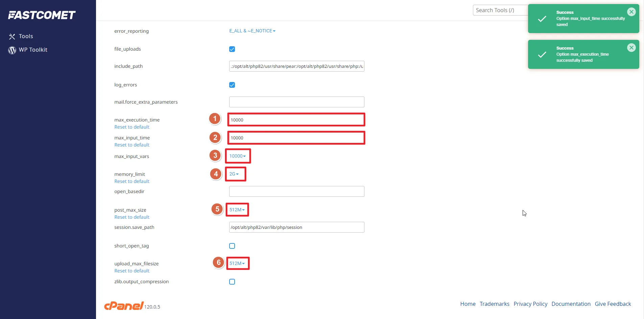Click the session.save_path field
This screenshot has width=644, height=319.
[x=296, y=227]
